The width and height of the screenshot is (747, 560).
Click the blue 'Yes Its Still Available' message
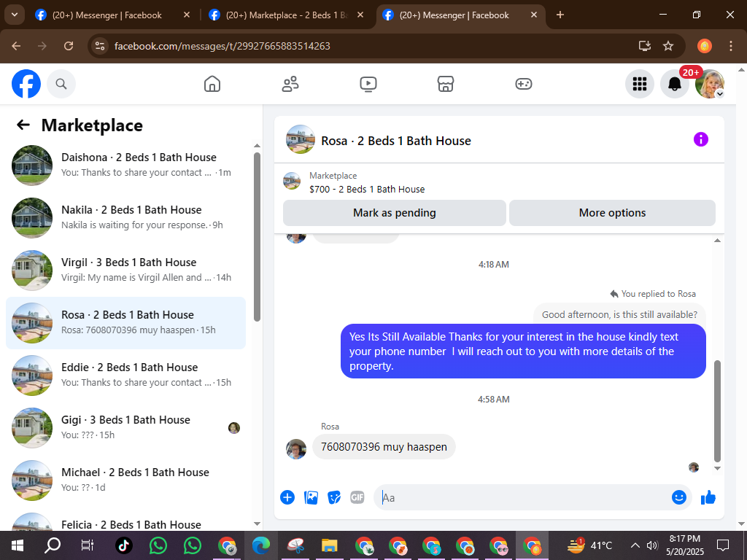523,351
